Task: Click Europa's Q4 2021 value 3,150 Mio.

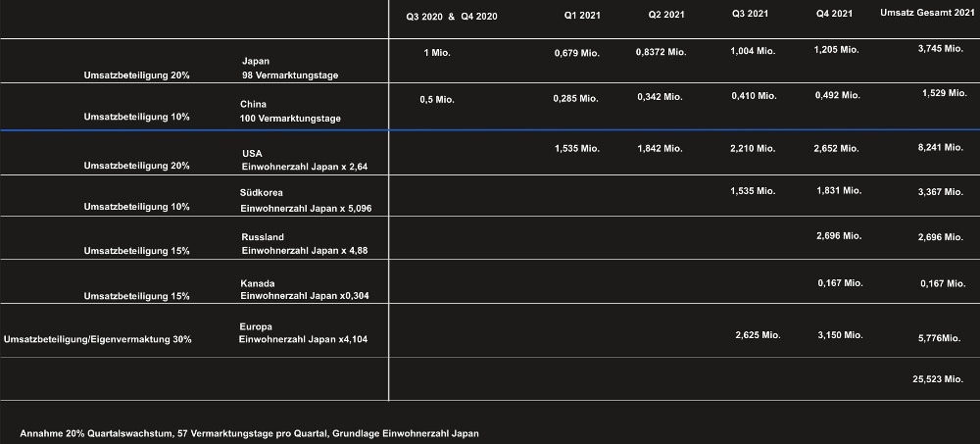Action: [x=839, y=335]
